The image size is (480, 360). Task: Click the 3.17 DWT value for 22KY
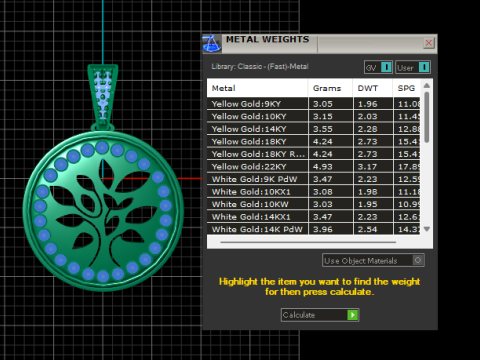click(368, 167)
